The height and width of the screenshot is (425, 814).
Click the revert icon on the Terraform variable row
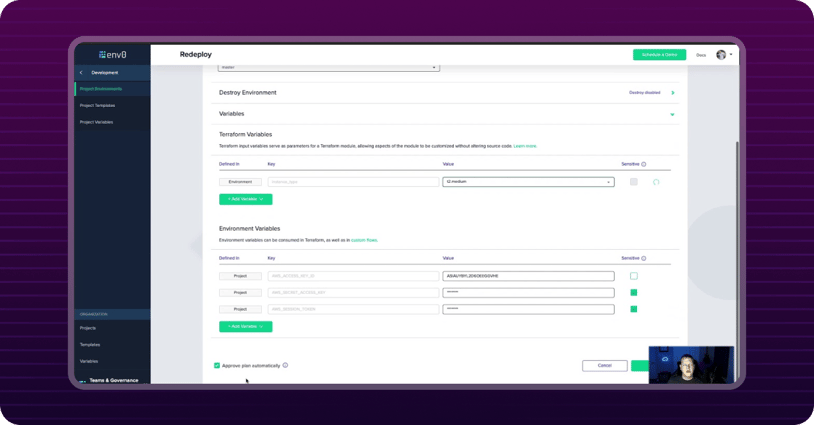tap(656, 182)
